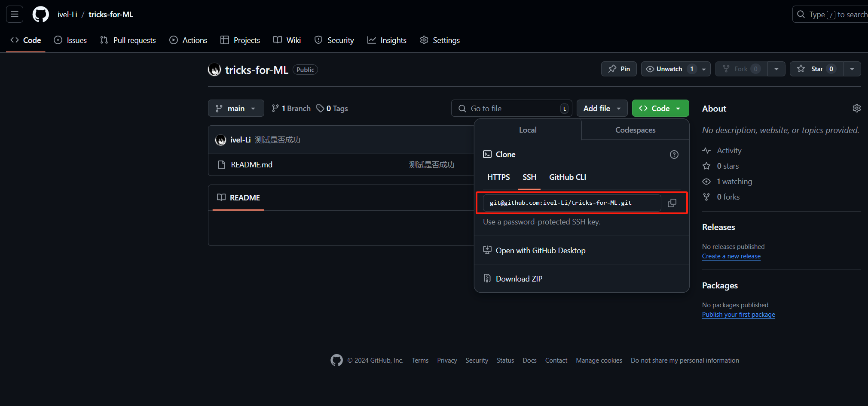
Task: Click Manage cookies in footer
Action: [599, 361]
